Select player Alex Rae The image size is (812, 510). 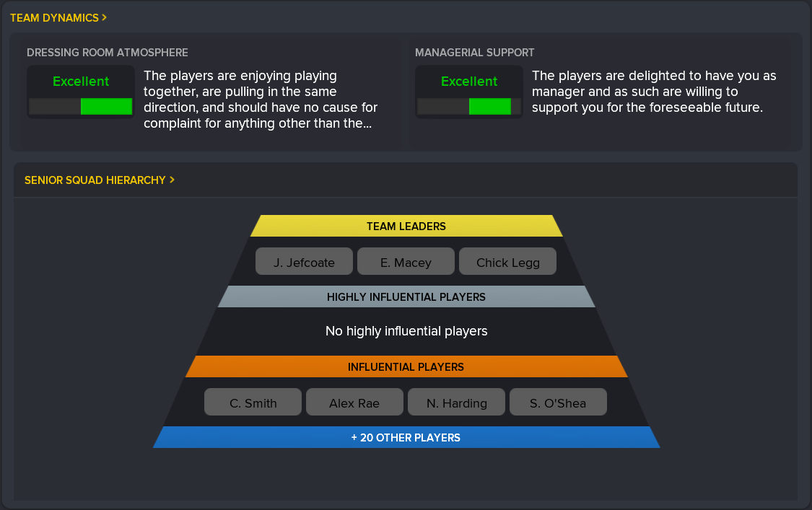(x=354, y=403)
